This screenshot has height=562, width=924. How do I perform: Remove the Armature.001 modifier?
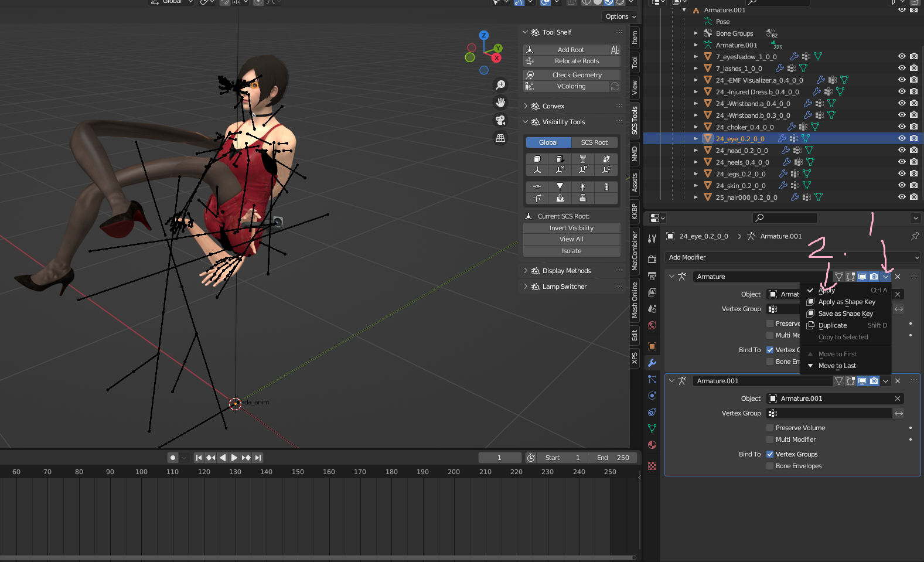pos(898,381)
